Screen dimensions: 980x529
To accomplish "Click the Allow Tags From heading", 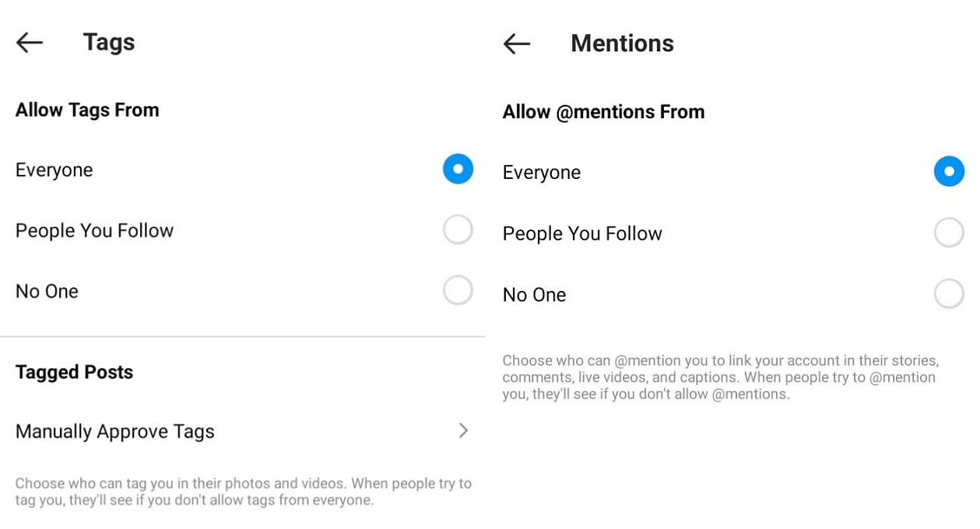I will (87, 110).
